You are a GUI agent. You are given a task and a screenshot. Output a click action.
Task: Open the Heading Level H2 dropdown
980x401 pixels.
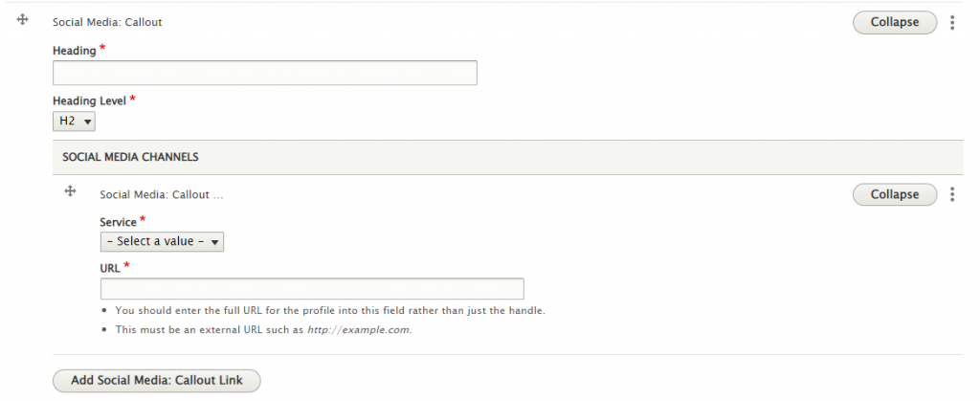pos(74,122)
